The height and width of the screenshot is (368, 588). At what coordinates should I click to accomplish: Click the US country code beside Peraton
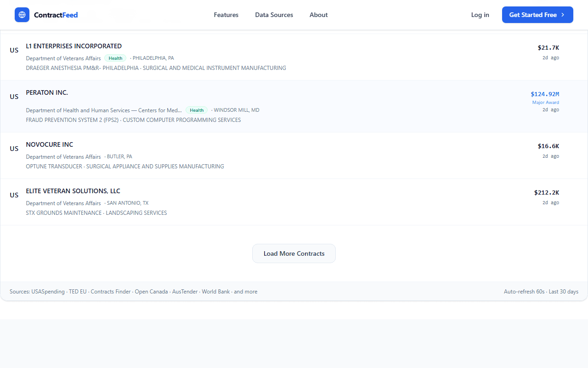14,97
